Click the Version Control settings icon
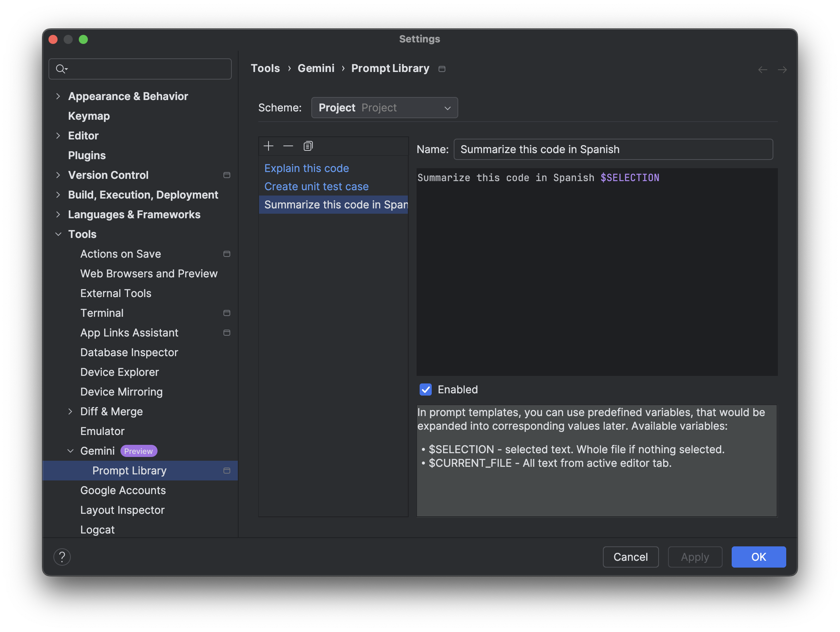 [x=226, y=175]
